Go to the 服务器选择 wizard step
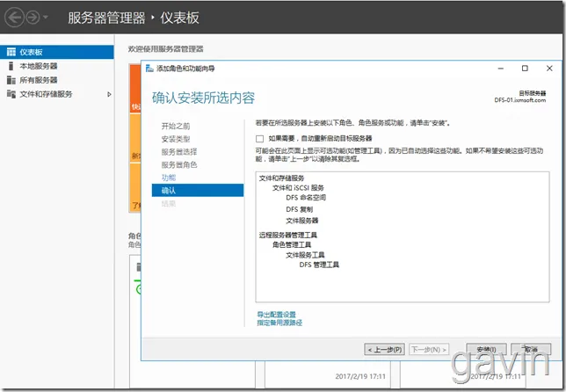The width and height of the screenshot is (566, 392). [179, 152]
